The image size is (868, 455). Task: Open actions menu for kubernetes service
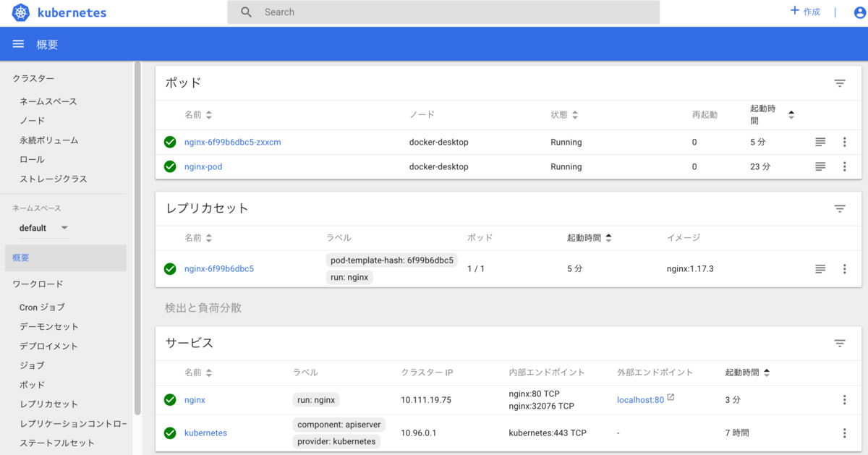tap(844, 433)
